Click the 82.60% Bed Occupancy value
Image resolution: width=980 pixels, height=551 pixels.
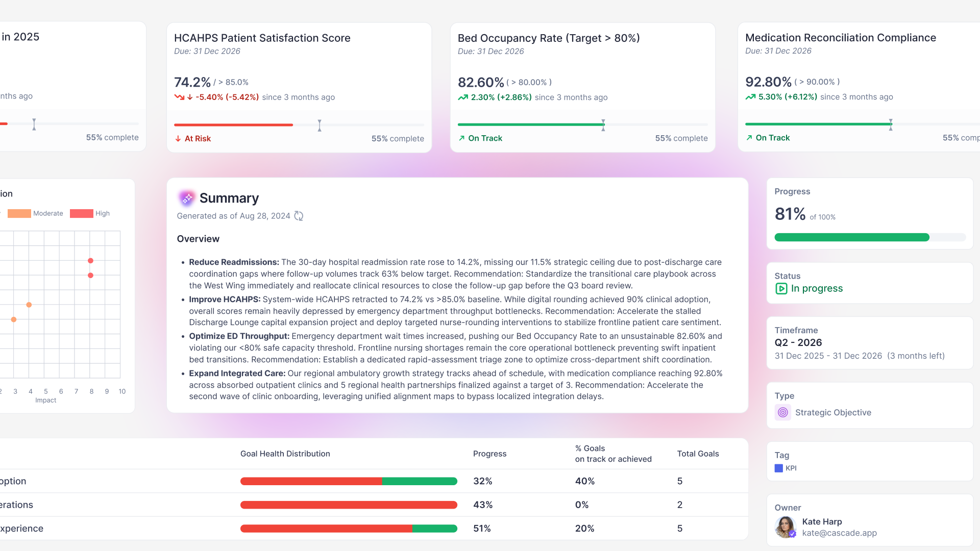click(x=481, y=83)
